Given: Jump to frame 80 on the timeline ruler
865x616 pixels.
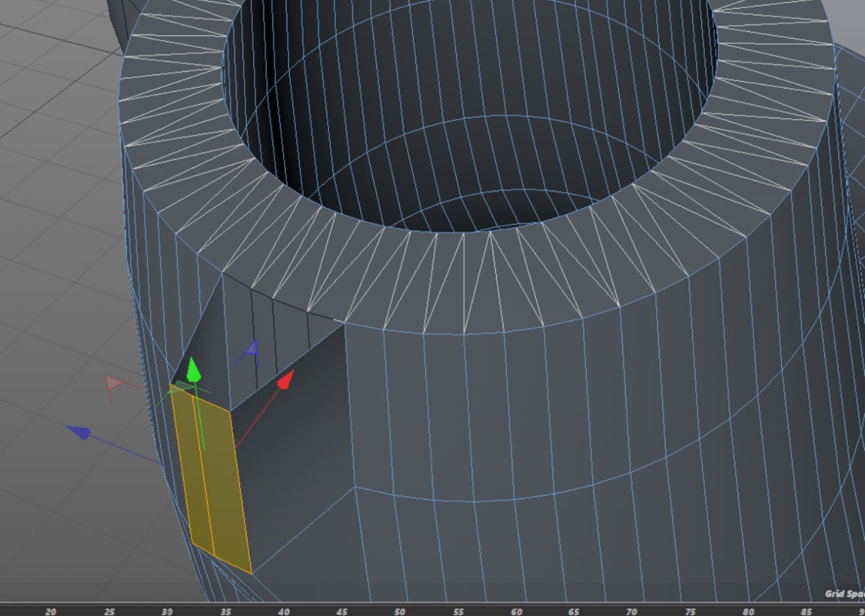Looking at the screenshot, I should [747, 611].
